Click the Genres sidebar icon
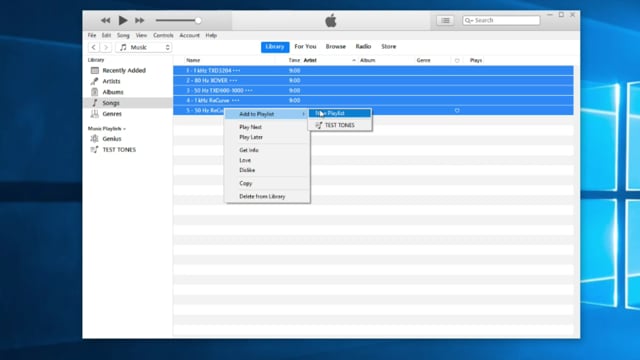The image size is (640, 360). 95,113
